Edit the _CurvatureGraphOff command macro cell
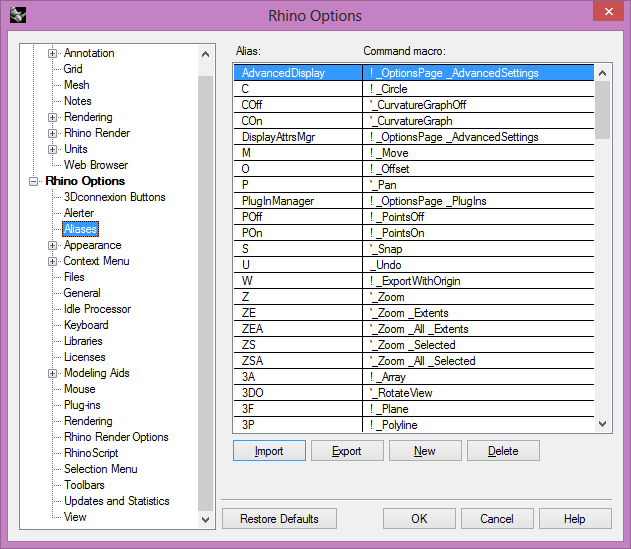Image resolution: width=631 pixels, height=549 pixels. (x=478, y=105)
